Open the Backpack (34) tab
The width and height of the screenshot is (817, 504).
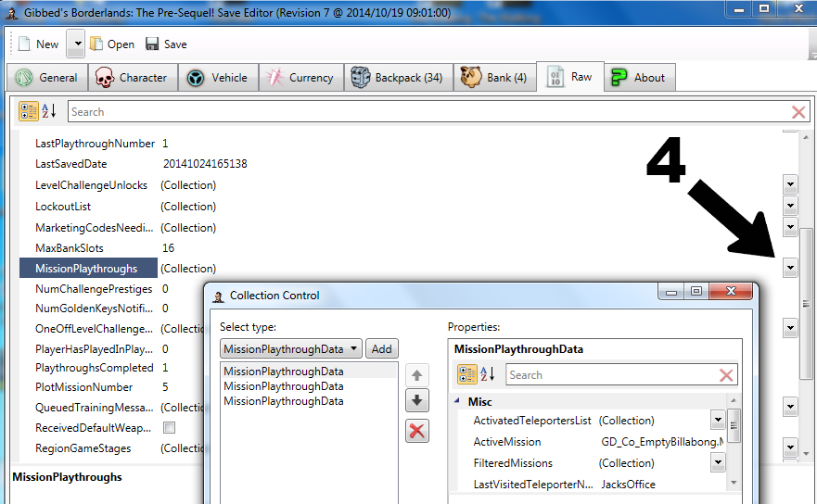coord(399,78)
